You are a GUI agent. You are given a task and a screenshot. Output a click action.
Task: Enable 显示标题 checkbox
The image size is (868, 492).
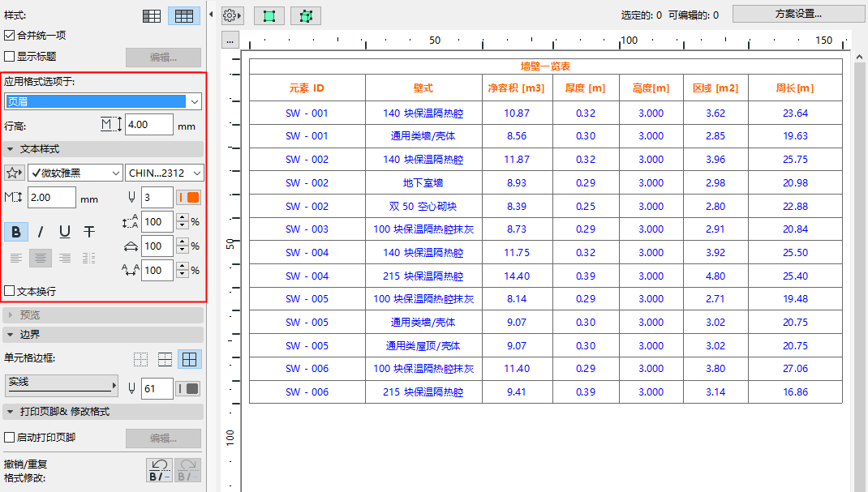click(10, 57)
